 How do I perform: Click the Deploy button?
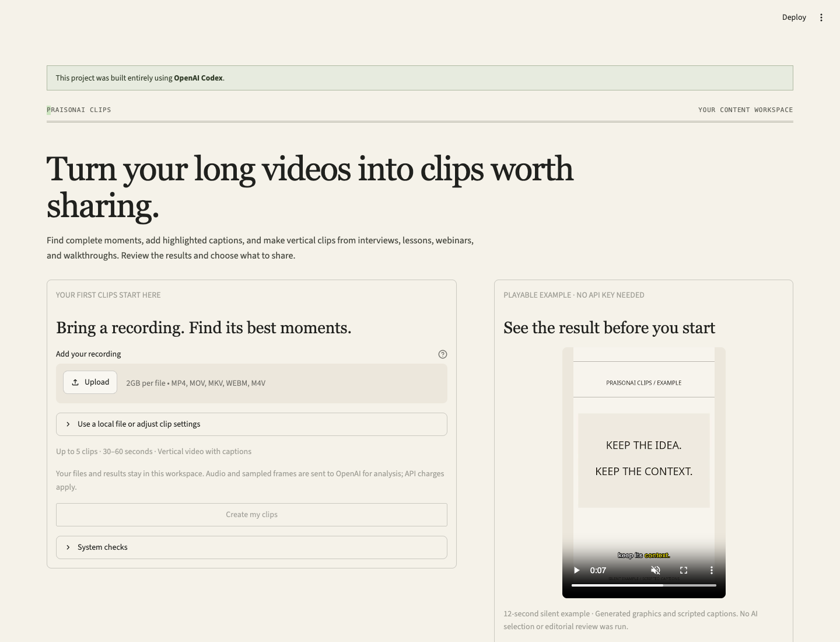[794, 18]
